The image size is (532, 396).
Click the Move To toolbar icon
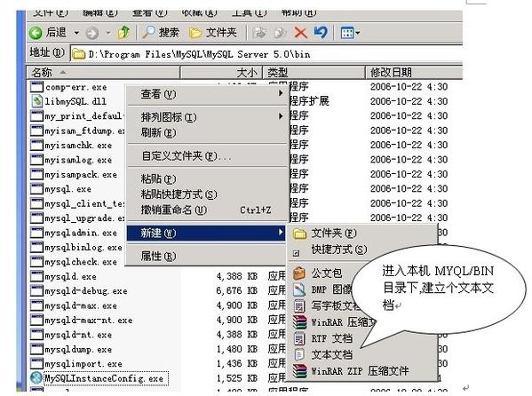[260, 33]
